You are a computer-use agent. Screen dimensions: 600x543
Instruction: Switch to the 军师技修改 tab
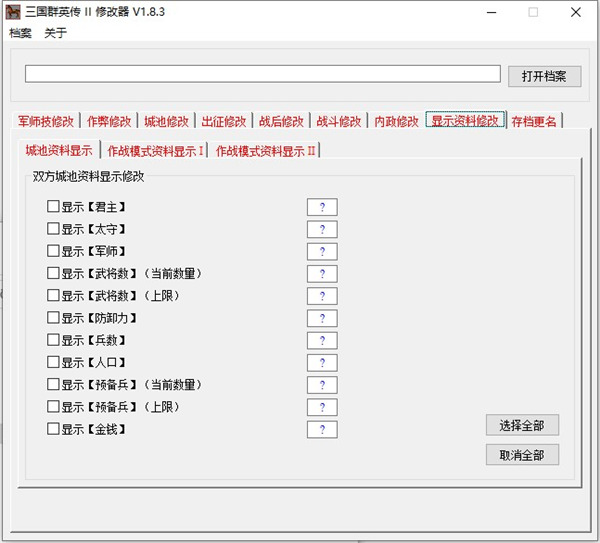[x=45, y=121]
